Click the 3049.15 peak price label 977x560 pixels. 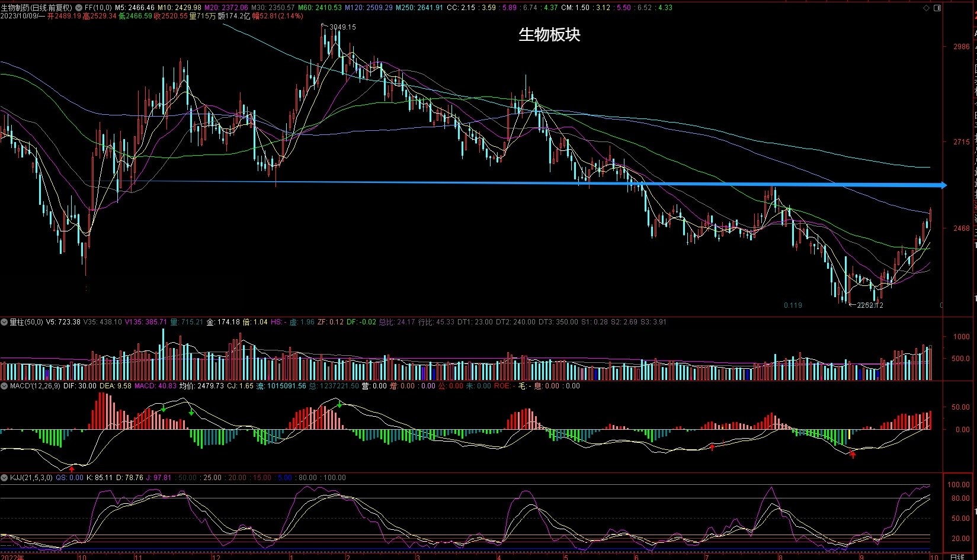coord(342,27)
